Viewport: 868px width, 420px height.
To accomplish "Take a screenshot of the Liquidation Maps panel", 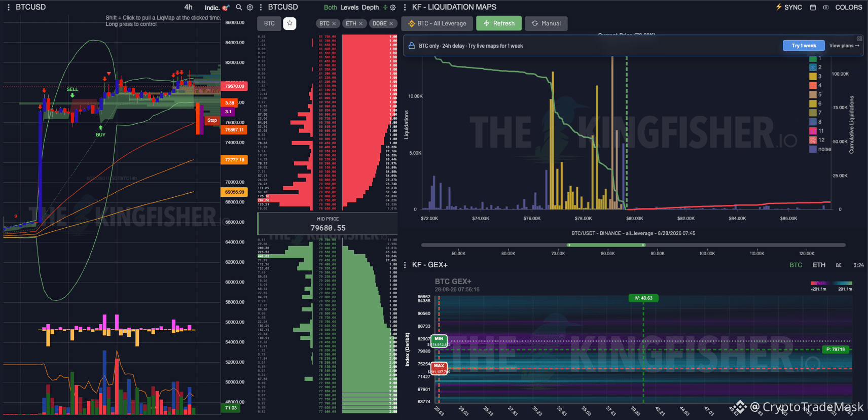I will pos(826,8).
